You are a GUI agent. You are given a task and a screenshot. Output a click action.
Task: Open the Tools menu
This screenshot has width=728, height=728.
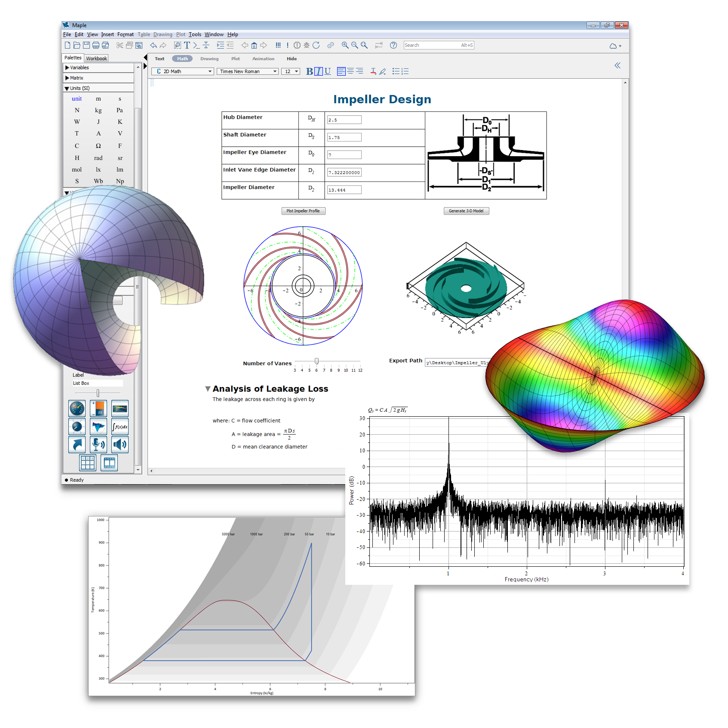coord(195,34)
